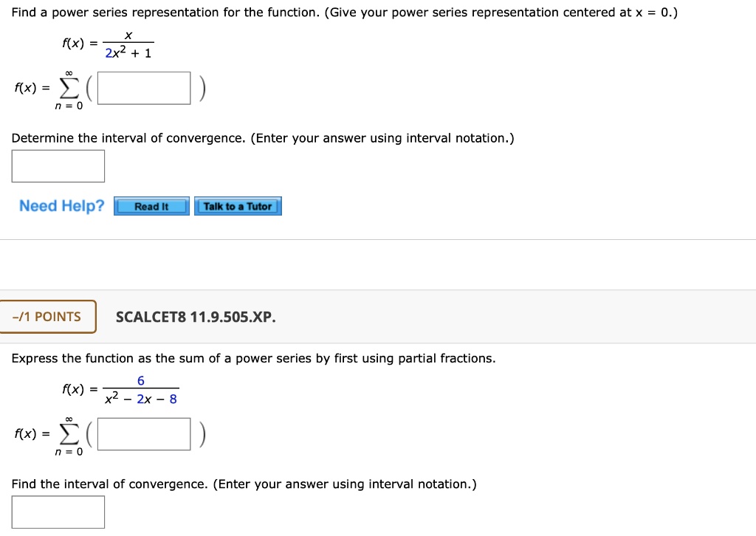
Task: Click the interval of convergence box under Determine prompt
Action: pyautogui.click(x=58, y=165)
